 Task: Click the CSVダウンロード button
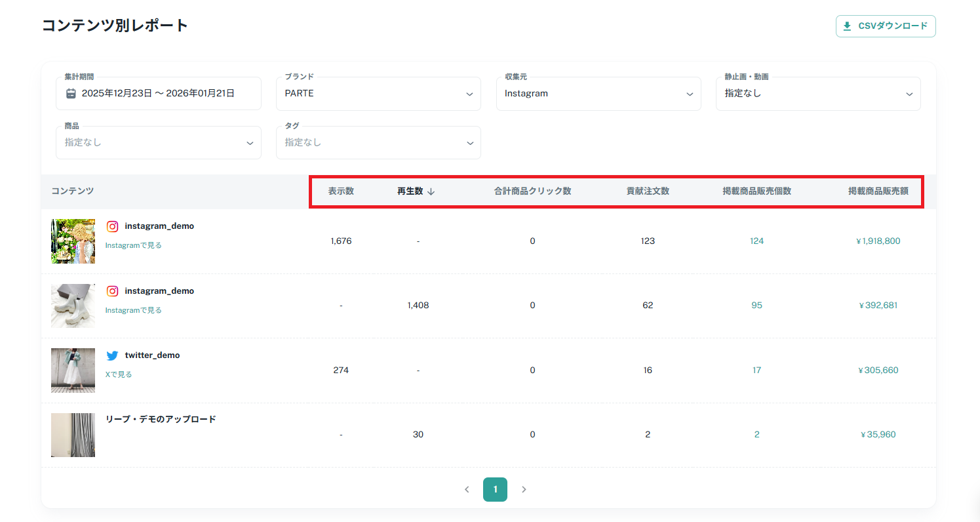(x=885, y=26)
